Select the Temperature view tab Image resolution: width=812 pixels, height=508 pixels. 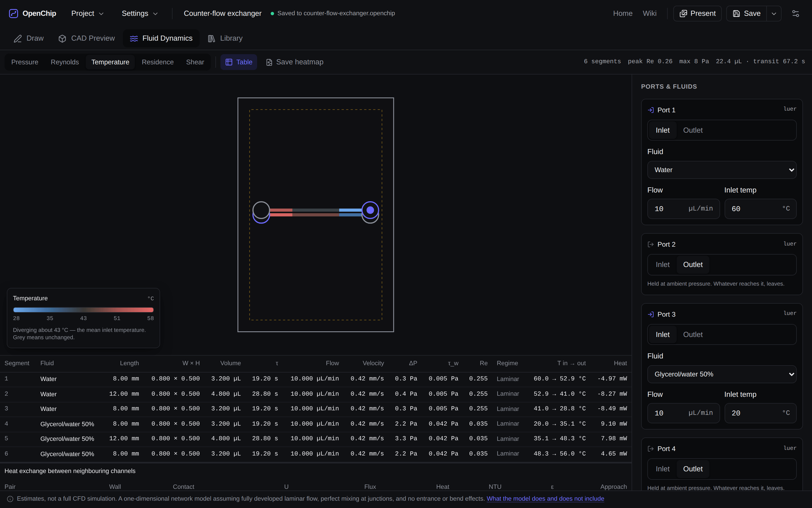pyautogui.click(x=110, y=62)
